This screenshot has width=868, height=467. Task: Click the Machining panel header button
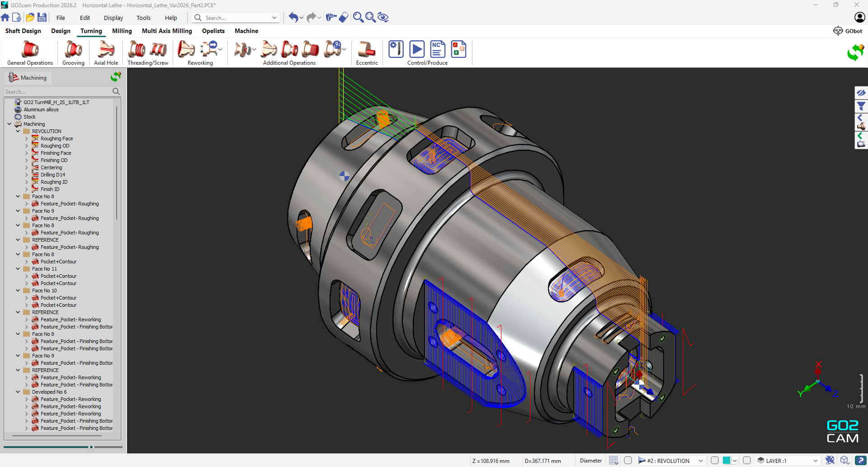[x=28, y=77]
